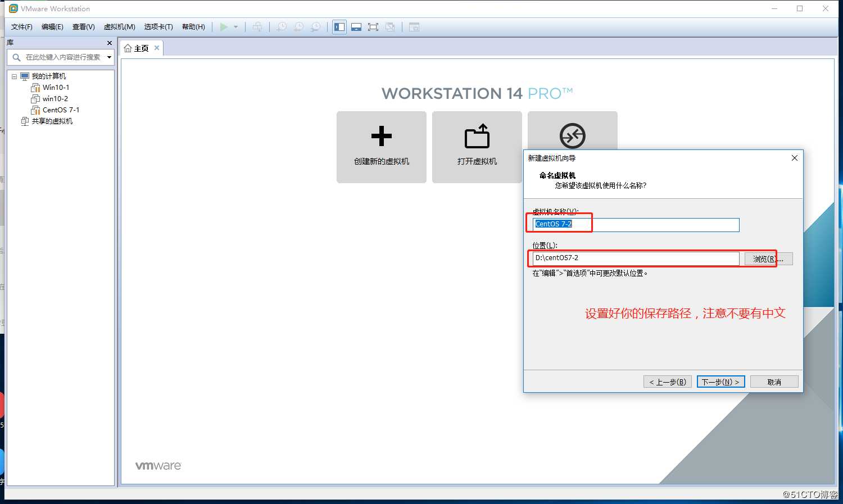843x504 pixels.
Task: Select the Win10-1 virtual machine
Action: click(x=56, y=88)
